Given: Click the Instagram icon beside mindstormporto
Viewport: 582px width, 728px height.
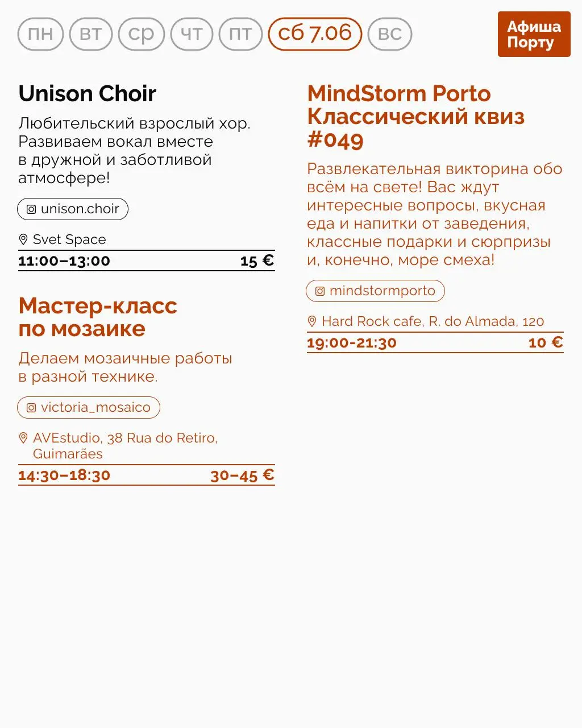Looking at the screenshot, I should 320,291.
